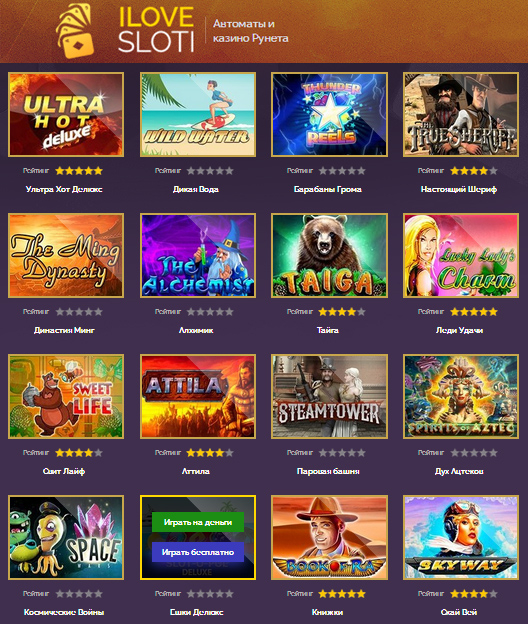Screen dimensions: 528x624
Task: Open the Аттила title link
Action: (x=196, y=471)
